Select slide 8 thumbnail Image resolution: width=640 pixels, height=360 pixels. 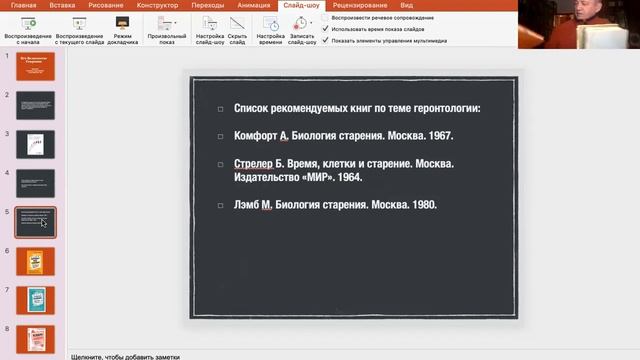36,340
